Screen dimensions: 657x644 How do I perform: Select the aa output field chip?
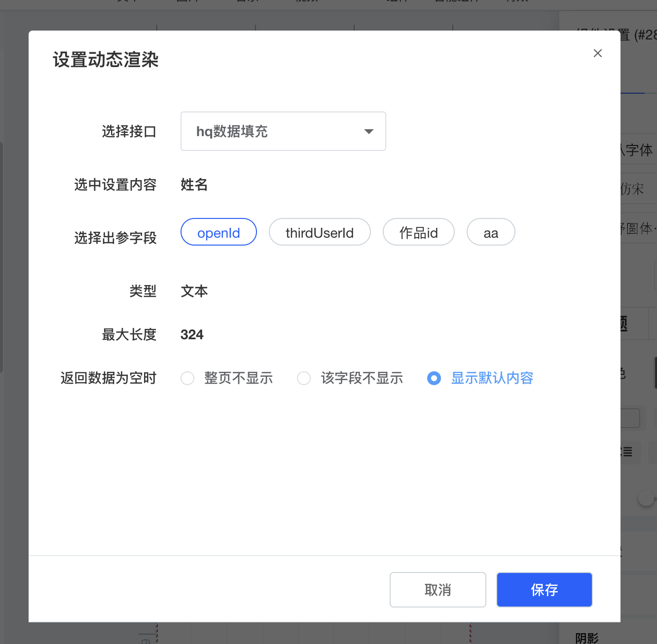click(x=490, y=232)
